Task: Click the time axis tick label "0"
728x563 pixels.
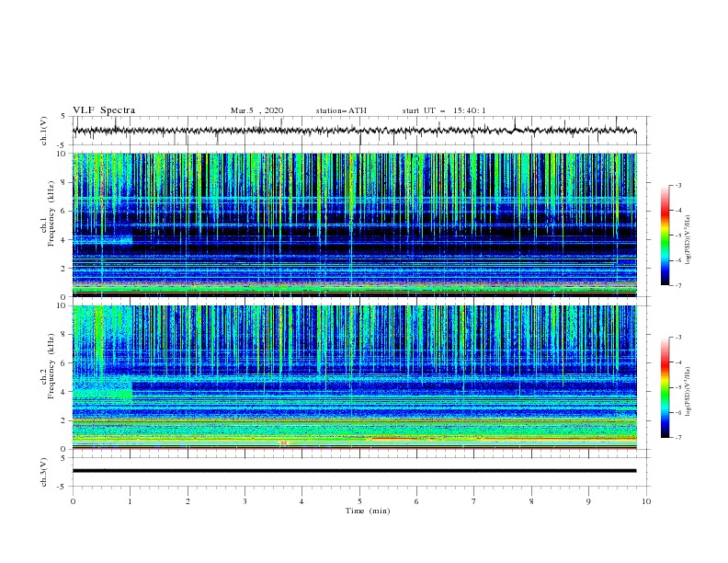Action: (73, 501)
